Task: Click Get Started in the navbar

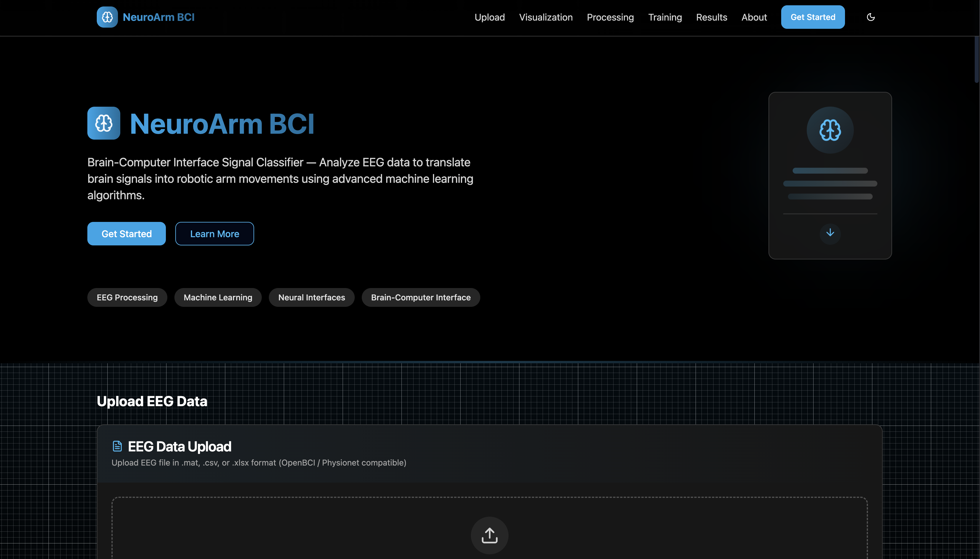Action: [813, 17]
